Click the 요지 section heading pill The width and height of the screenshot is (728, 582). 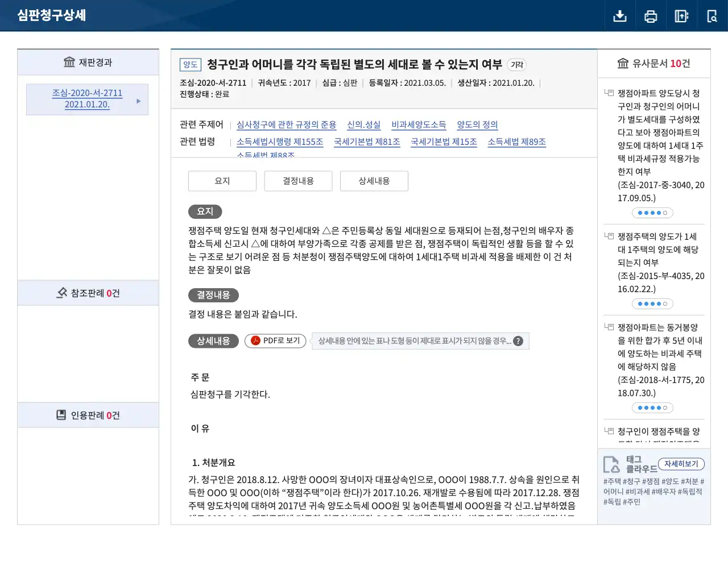tap(205, 211)
